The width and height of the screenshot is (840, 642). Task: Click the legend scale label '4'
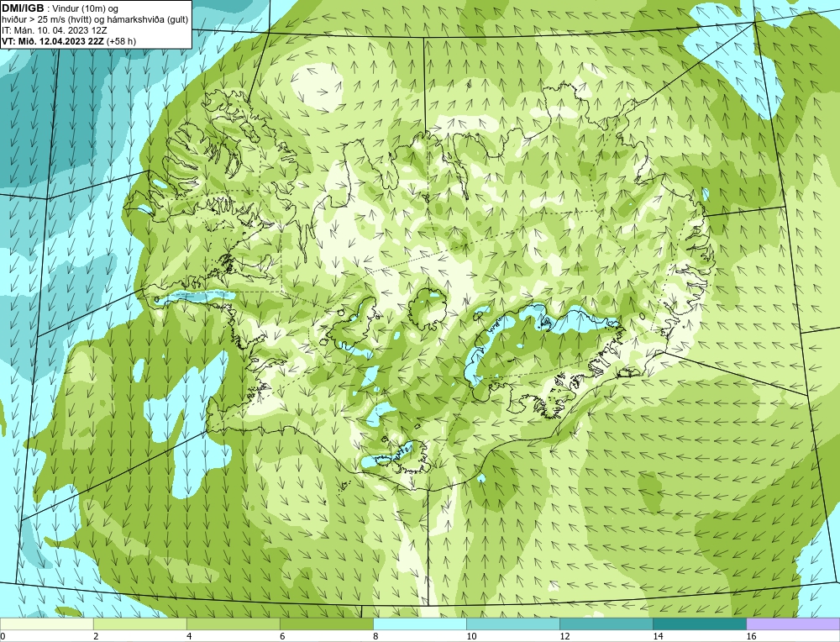point(189,636)
